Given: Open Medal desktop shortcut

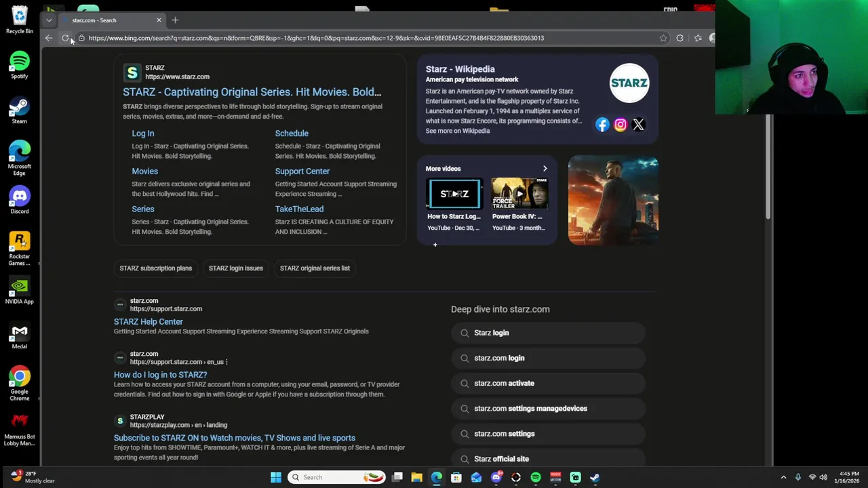Looking at the screenshot, I should pyautogui.click(x=20, y=335).
